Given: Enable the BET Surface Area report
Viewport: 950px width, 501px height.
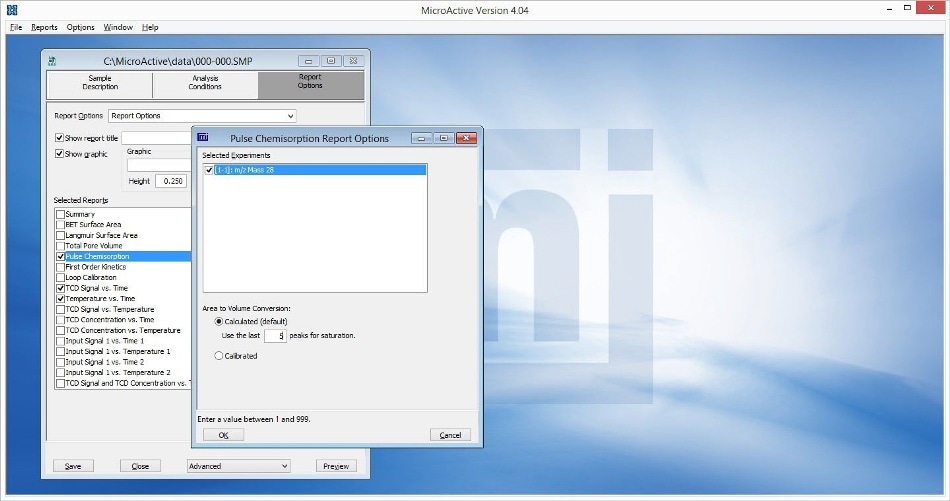Looking at the screenshot, I should tap(60, 225).
